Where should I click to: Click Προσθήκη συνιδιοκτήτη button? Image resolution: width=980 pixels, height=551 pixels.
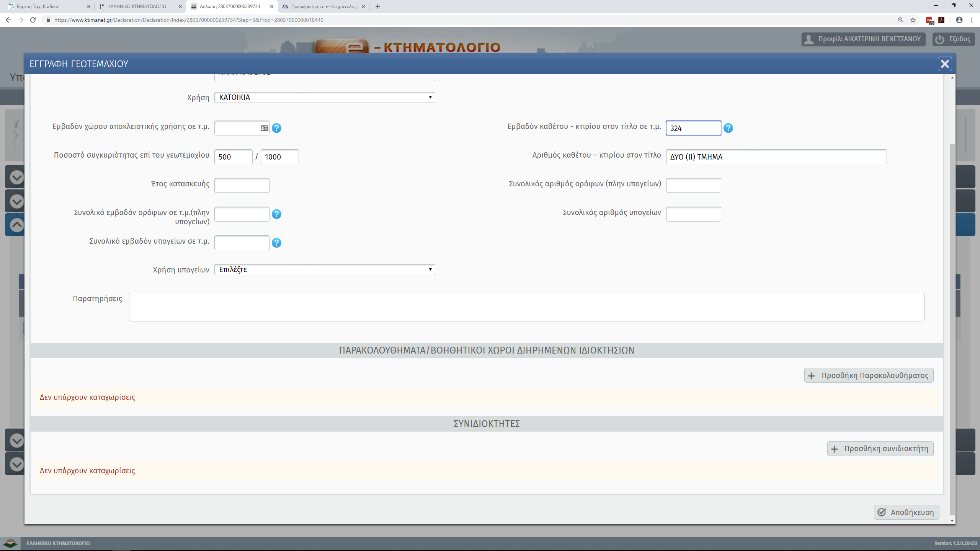coord(880,448)
